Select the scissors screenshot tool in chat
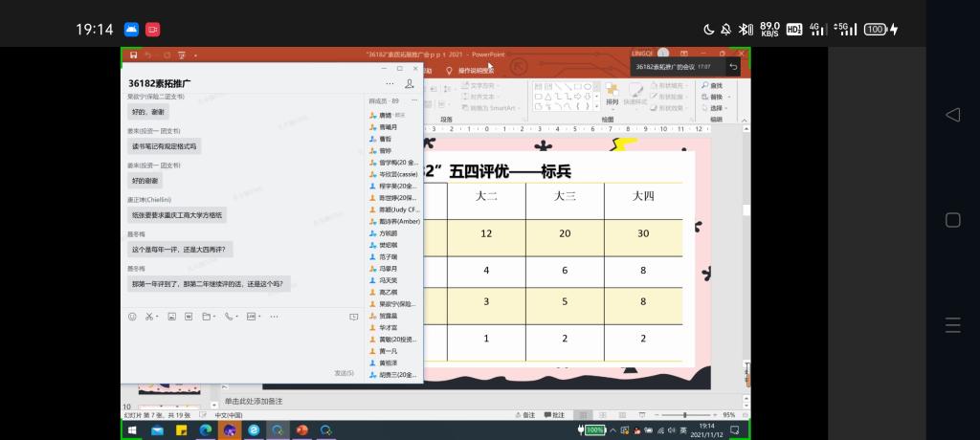The height and width of the screenshot is (440, 980). 150,316
